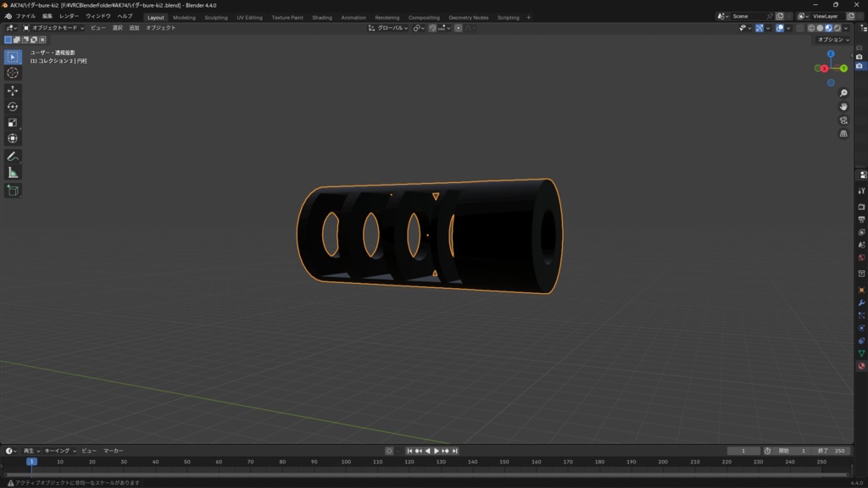Open the global orientation dropdown

coord(388,28)
